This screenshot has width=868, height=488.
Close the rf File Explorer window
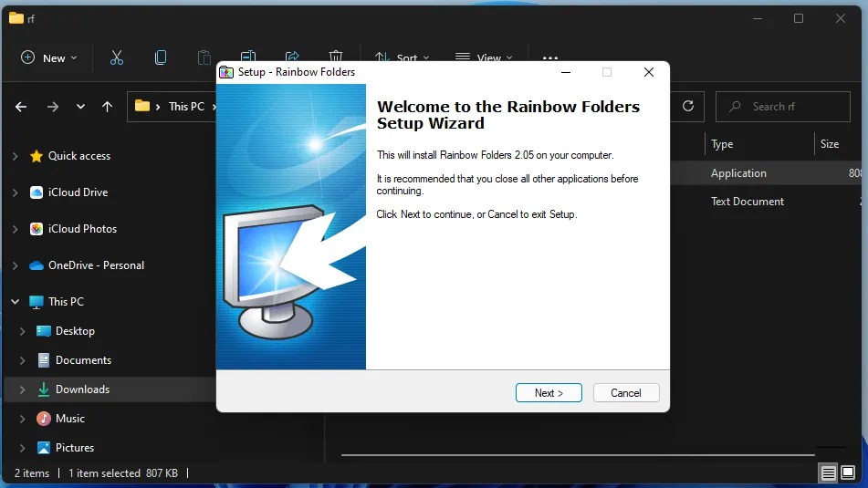coord(841,19)
